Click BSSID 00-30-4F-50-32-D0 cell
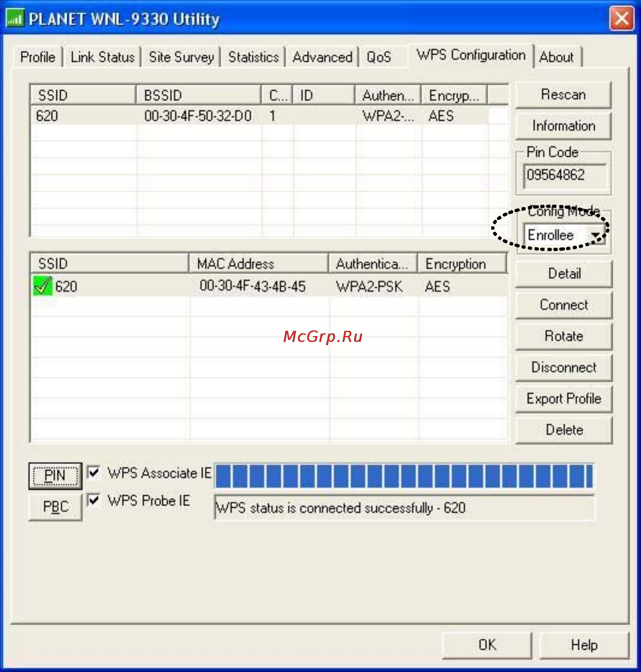 pyautogui.click(x=198, y=116)
